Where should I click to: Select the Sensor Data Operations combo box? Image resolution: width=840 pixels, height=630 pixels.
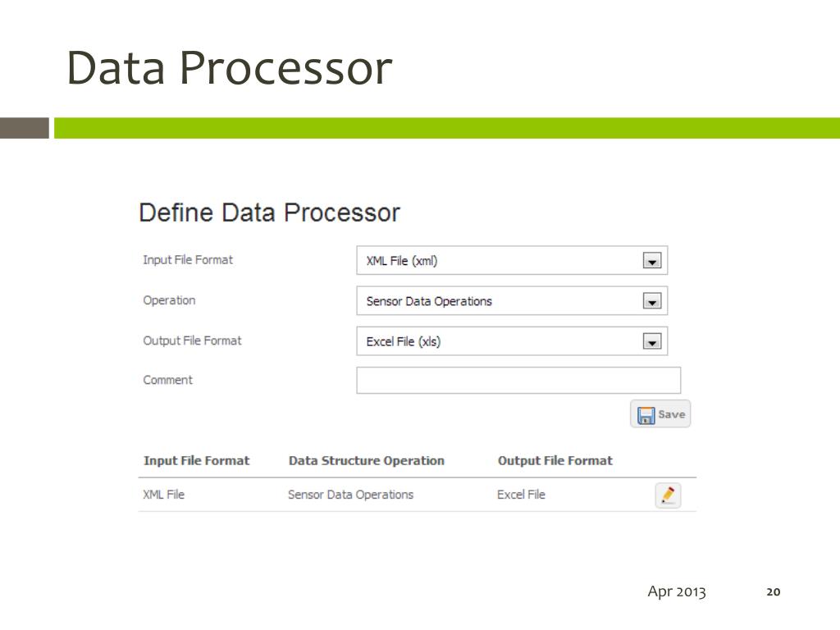click(512, 300)
